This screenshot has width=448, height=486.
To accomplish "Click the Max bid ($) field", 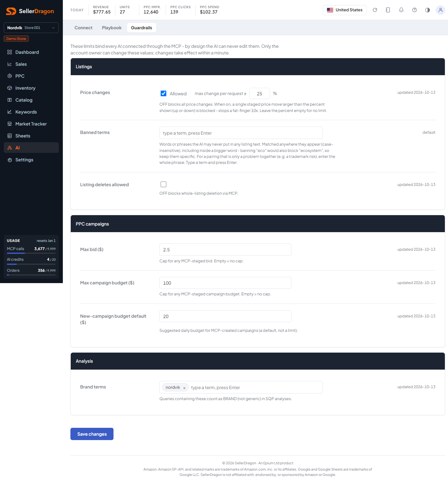I will pyautogui.click(x=225, y=249).
